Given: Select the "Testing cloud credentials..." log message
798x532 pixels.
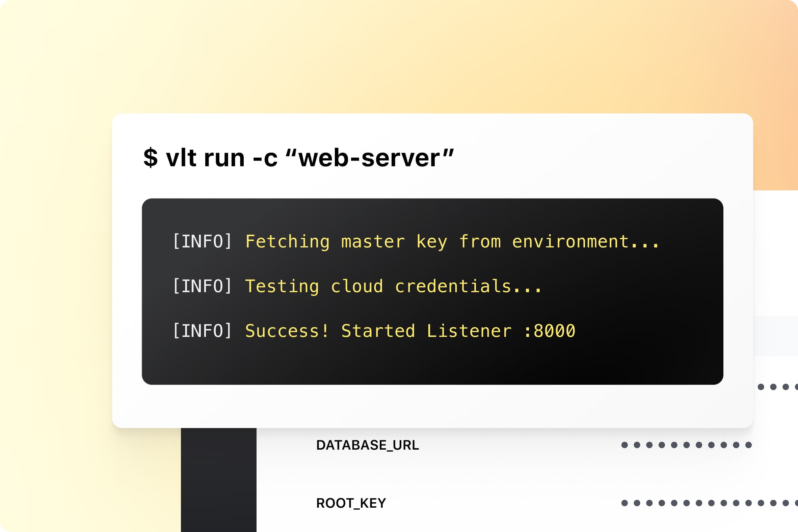Looking at the screenshot, I should 393,286.
